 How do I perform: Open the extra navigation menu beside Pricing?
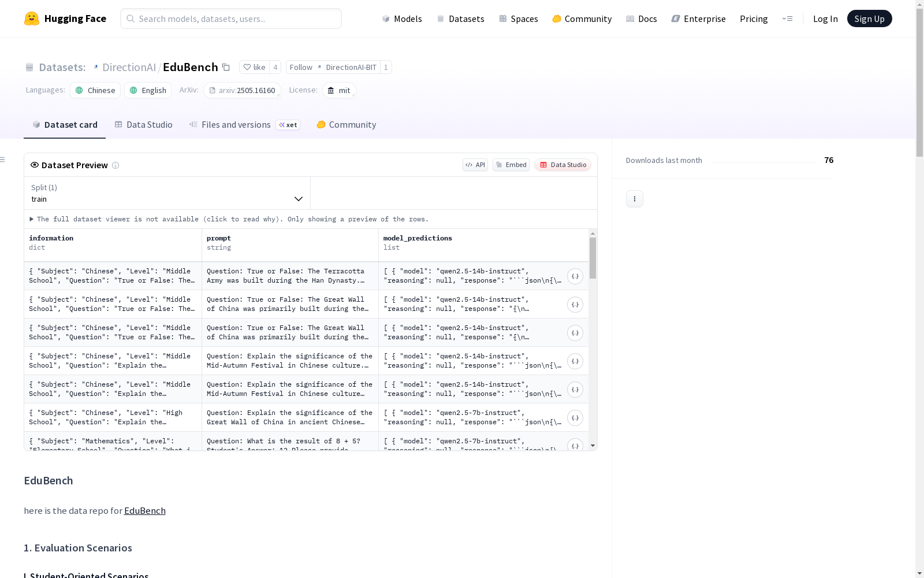[x=787, y=18]
